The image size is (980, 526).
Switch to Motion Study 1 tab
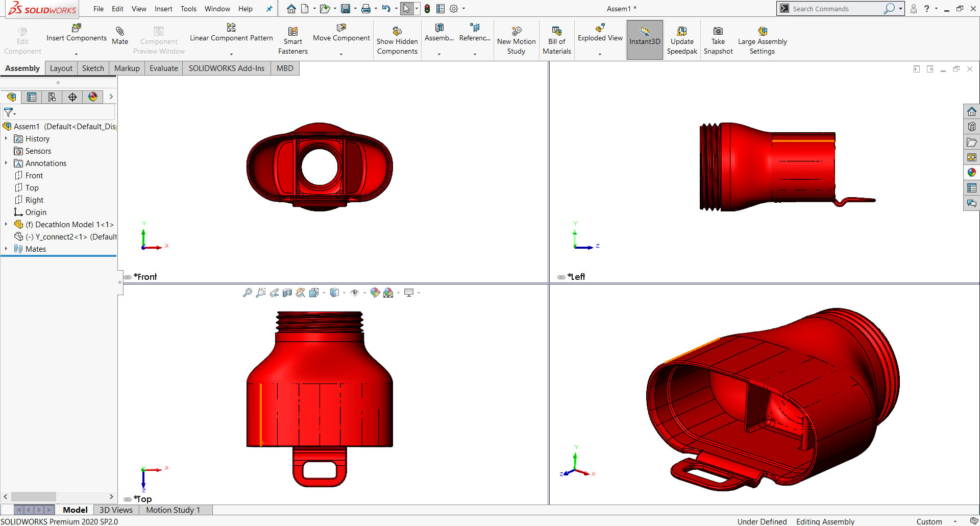[x=173, y=510]
